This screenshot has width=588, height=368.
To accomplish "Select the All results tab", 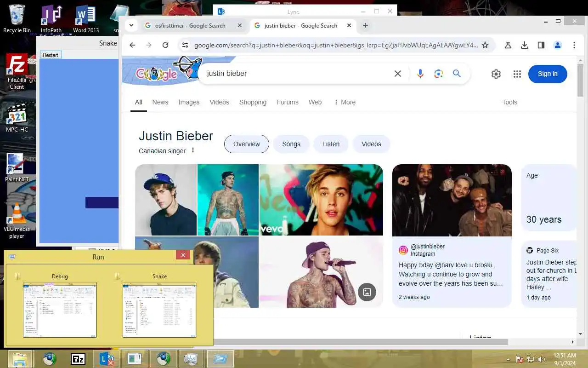I will point(139,102).
